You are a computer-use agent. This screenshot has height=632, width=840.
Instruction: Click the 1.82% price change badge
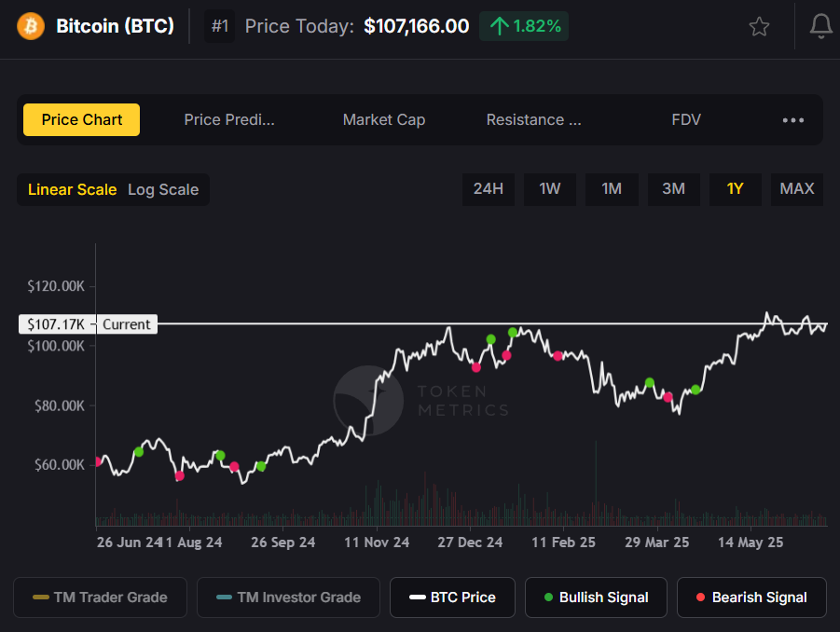pos(524,26)
